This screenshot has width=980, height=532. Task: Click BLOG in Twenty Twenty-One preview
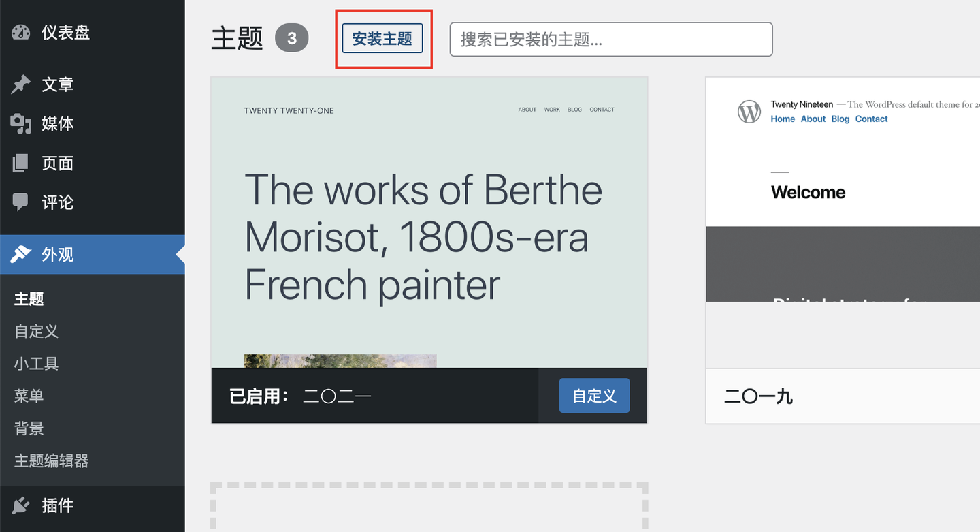(575, 110)
